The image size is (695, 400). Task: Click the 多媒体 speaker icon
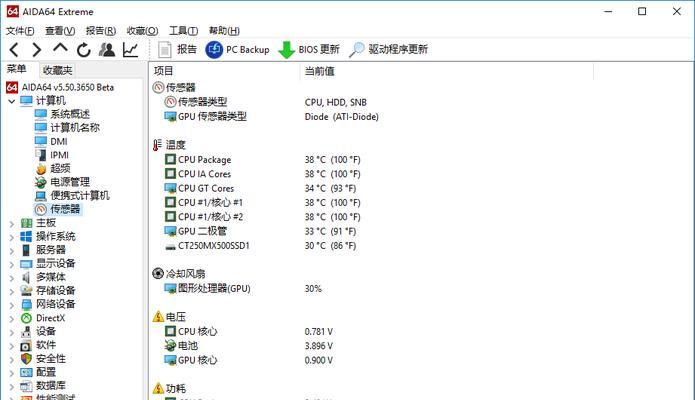click(x=27, y=277)
